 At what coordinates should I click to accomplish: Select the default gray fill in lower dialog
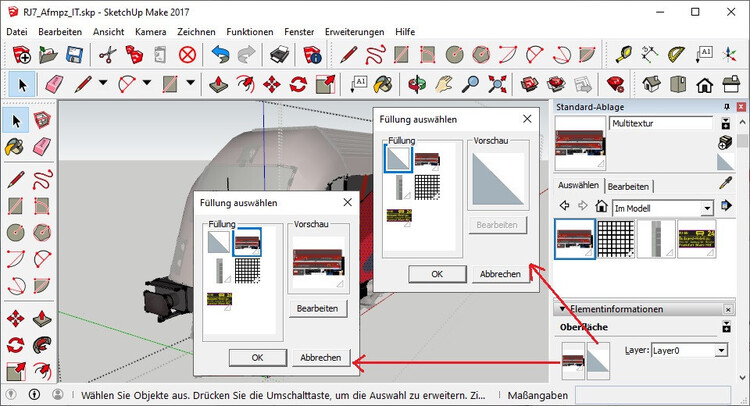coord(219,242)
